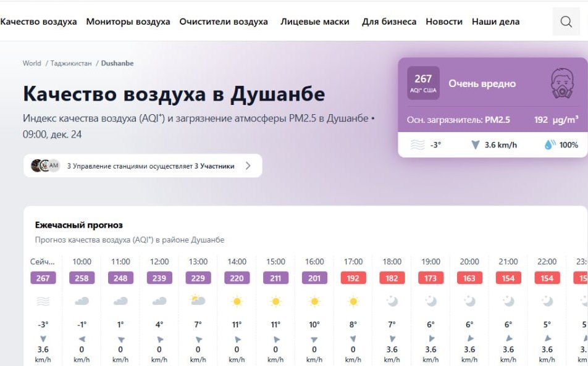Click the humidity droplet icon
The height and width of the screenshot is (366, 588).
tap(550, 145)
